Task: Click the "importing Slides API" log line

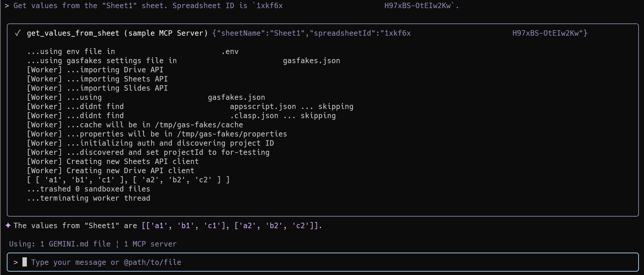Action: click(x=97, y=88)
